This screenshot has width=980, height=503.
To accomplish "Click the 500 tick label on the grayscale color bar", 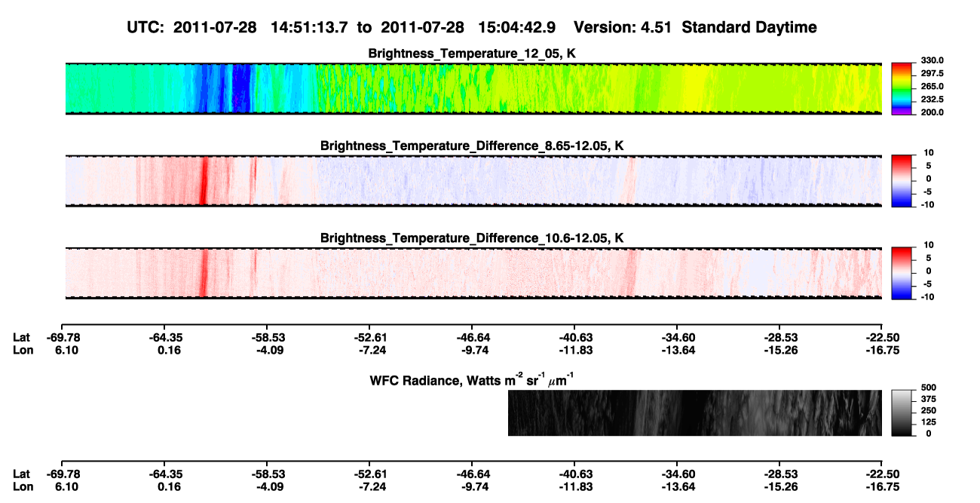I will pos(927,388).
